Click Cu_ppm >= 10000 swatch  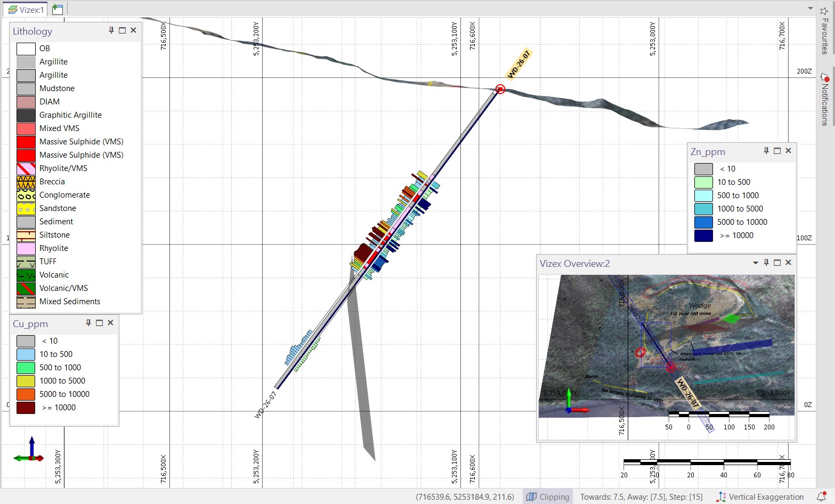click(x=26, y=408)
